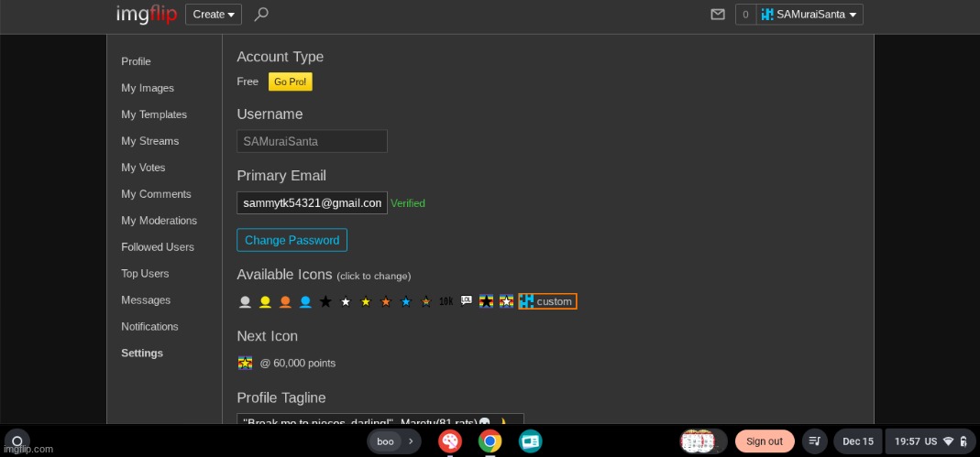Image resolution: width=980 pixels, height=457 pixels.
Task: Open the mail envelope icon in header
Action: [x=718, y=15]
